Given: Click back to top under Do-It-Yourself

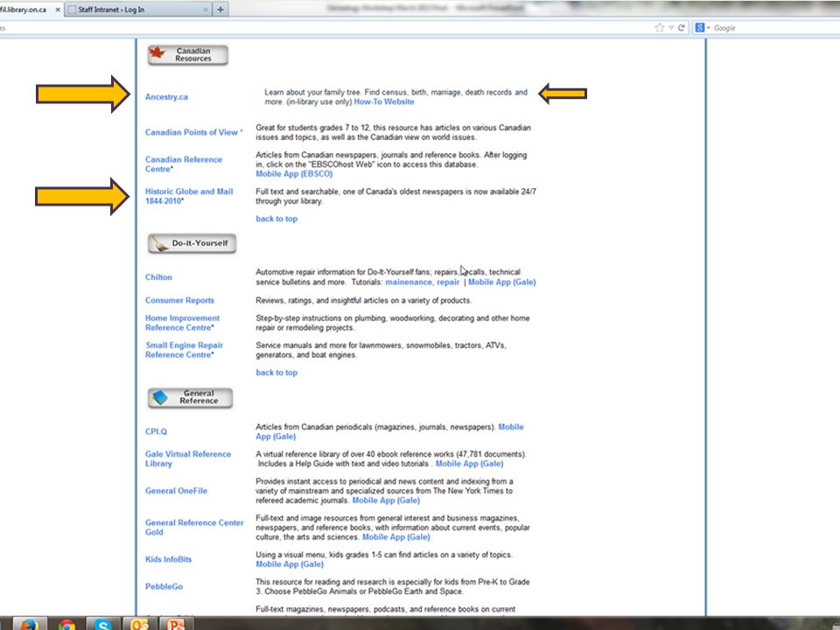Looking at the screenshot, I should pos(276,373).
